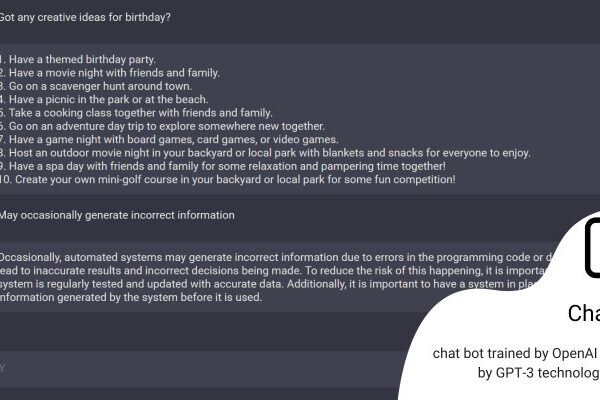Screen dimensions: 600x400
Task: Select the prompt "Got any creative ideas for birthday?"
Action: click(x=85, y=18)
